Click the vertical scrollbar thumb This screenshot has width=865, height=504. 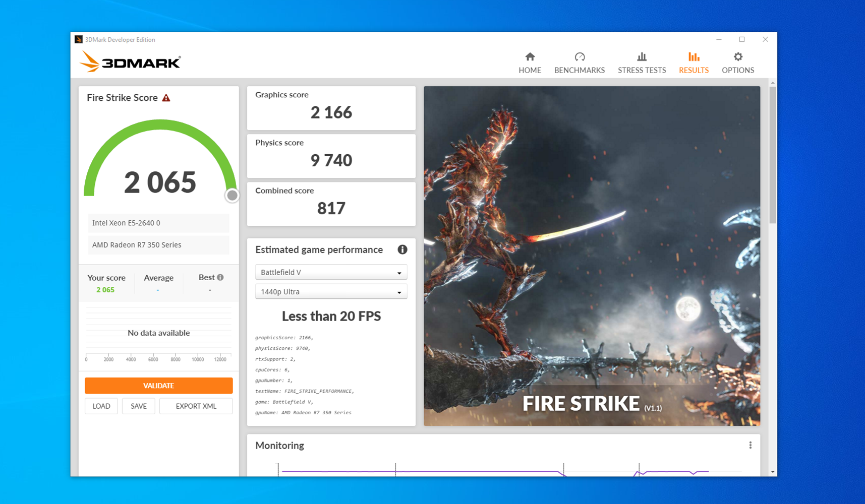tap(772, 155)
